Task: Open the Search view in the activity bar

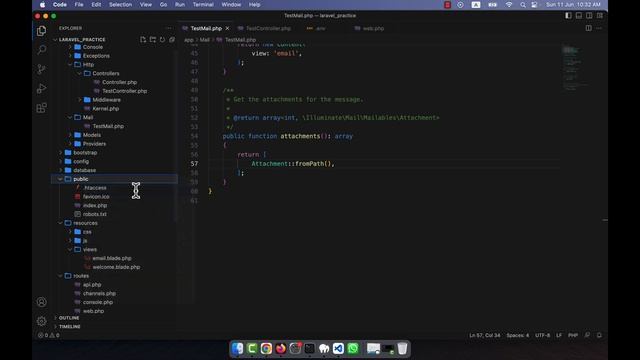Action: coord(41,50)
